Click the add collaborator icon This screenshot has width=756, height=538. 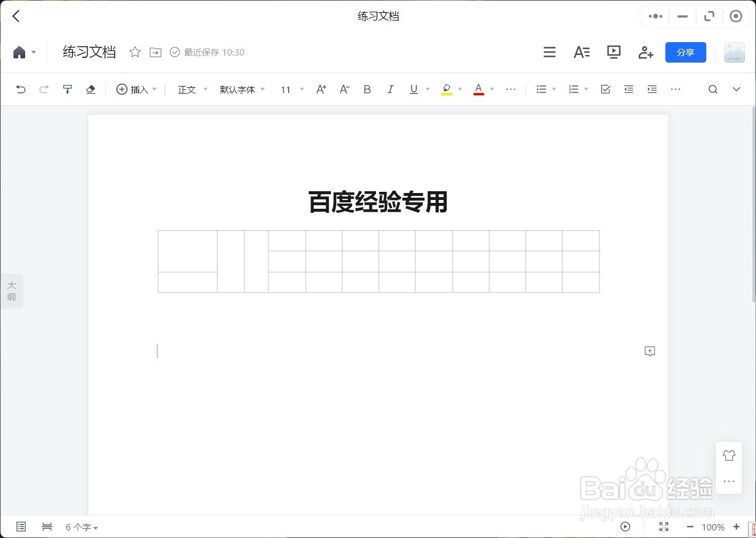tap(645, 52)
